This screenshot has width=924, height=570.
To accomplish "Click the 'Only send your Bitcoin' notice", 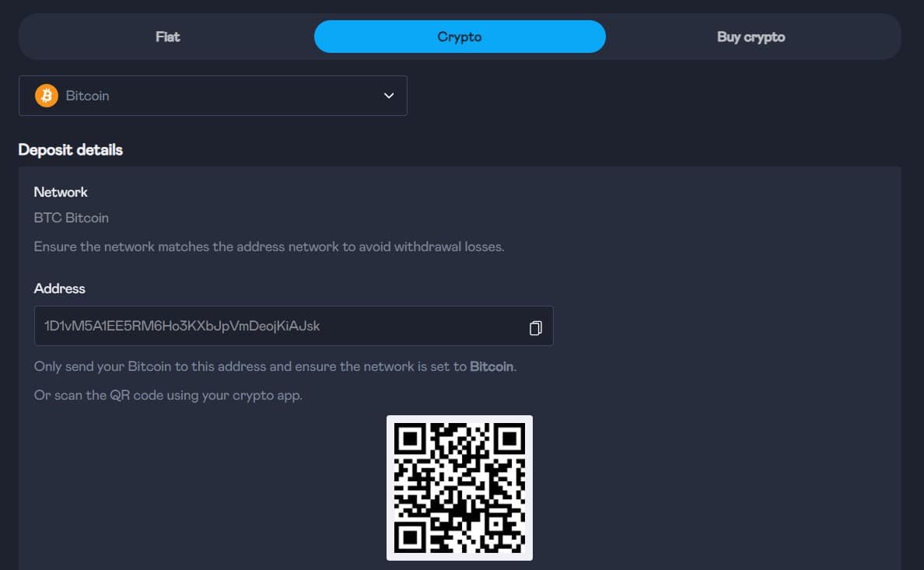I will 275,366.
